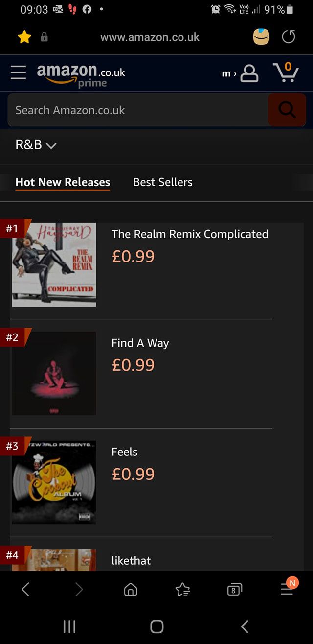Image resolution: width=313 pixels, height=644 pixels.
Task: Open the account profile icon
Action: 249,73
